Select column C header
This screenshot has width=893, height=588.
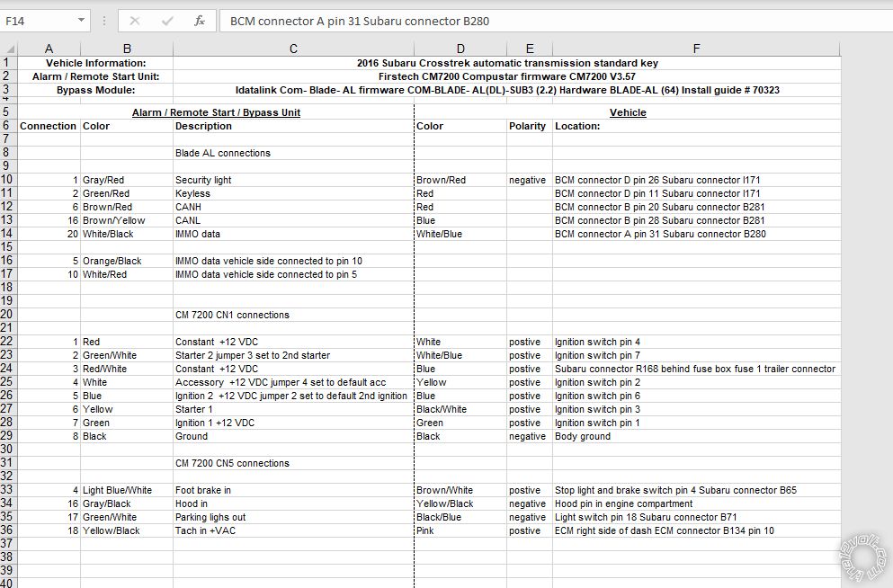pos(293,49)
